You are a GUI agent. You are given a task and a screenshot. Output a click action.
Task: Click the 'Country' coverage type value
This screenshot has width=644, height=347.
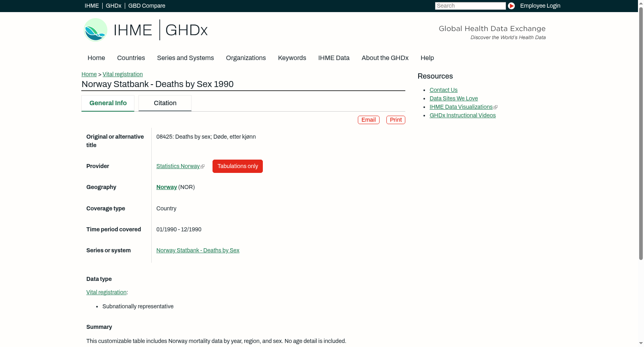coord(166,208)
